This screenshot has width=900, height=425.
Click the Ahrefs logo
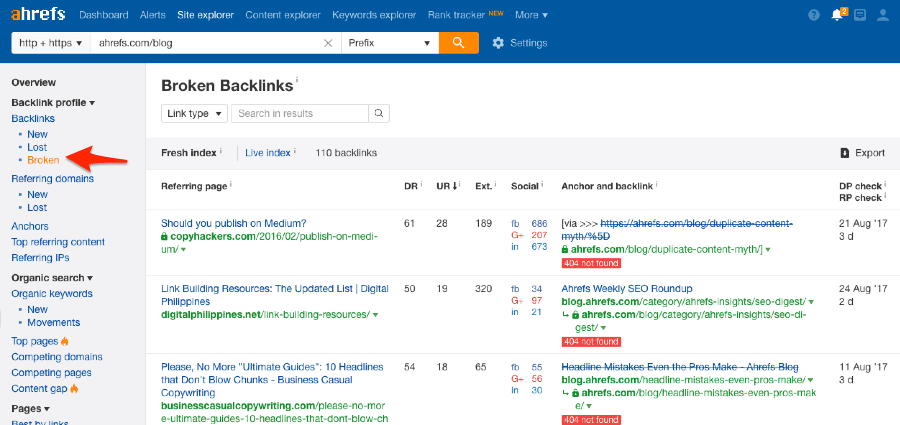(38, 14)
